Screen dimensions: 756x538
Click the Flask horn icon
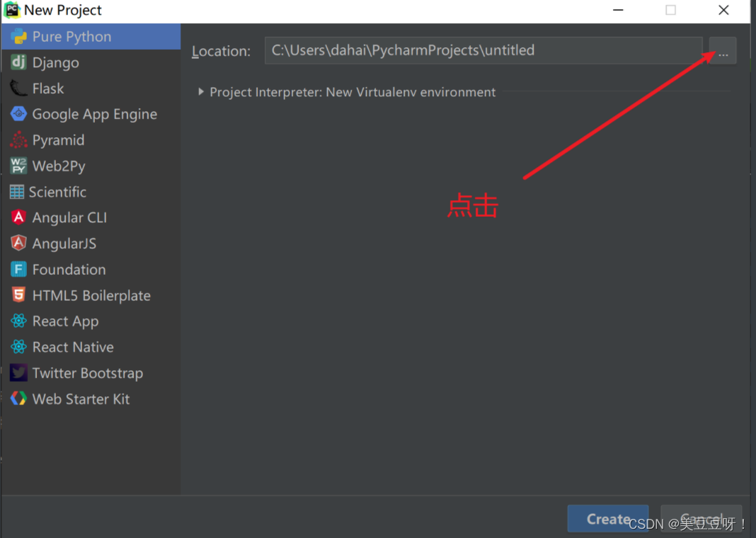pyautogui.click(x=18, y=88)
